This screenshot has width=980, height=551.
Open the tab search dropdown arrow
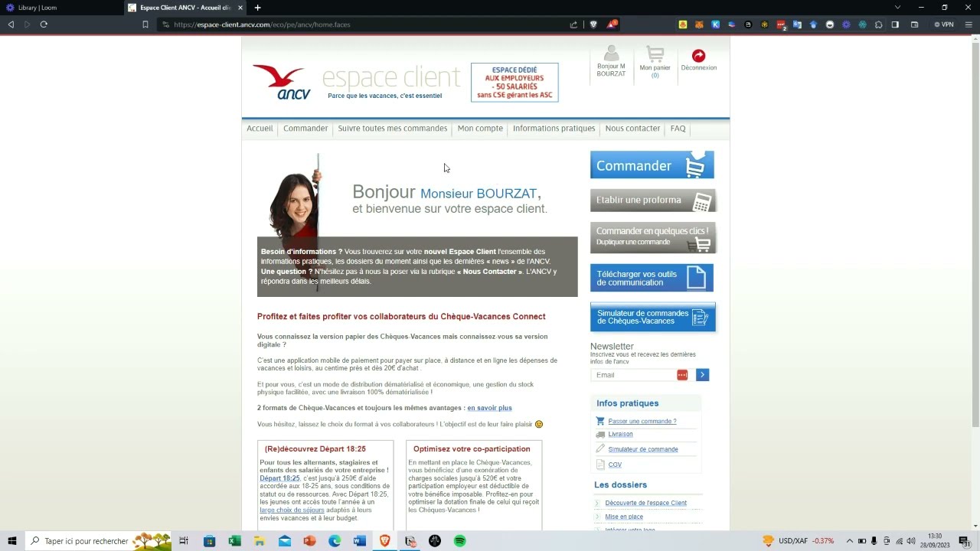coord(898,8)
